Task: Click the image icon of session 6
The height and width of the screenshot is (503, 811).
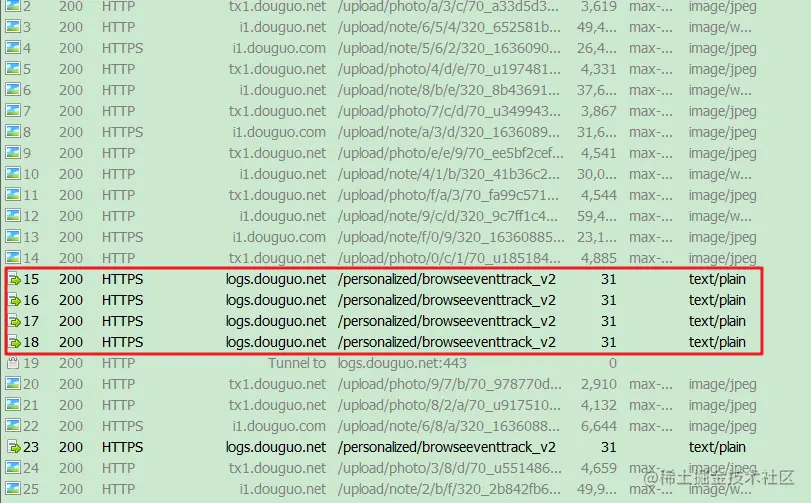Action: click(x=13, y=90)
